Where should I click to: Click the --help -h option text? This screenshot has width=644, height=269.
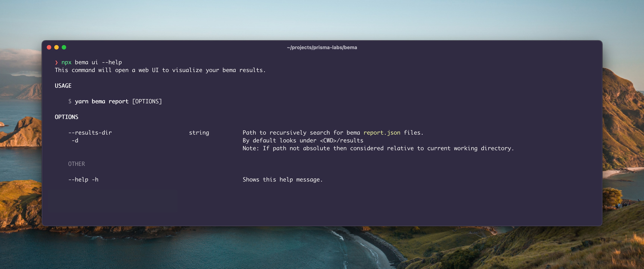(83, 180)
